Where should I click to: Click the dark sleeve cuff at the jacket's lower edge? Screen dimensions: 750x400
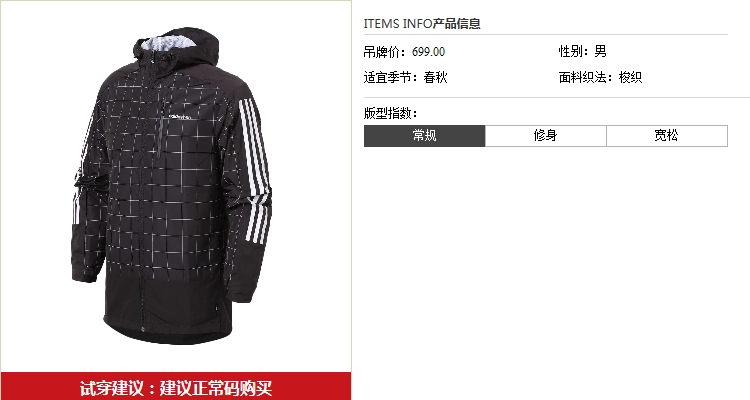[240, 285]
